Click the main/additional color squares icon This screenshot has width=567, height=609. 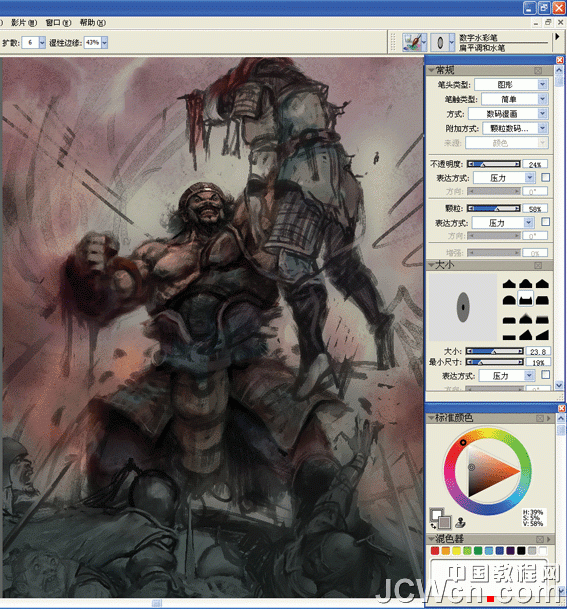(440, 519)
